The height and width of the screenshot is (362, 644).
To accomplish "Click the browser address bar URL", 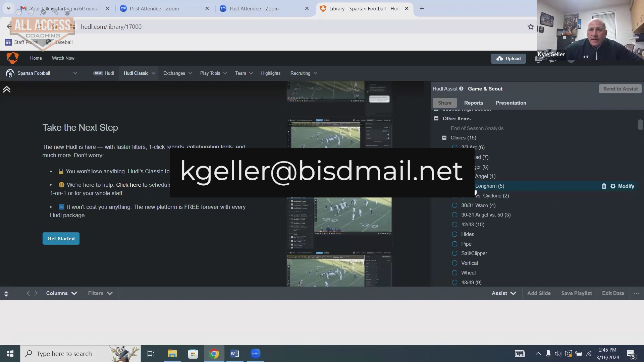I will 111,26.
